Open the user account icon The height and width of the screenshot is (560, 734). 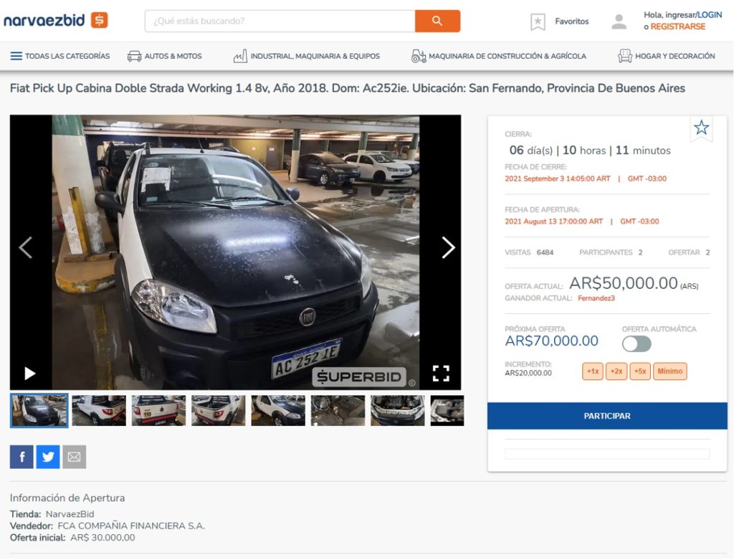(618, 21)
